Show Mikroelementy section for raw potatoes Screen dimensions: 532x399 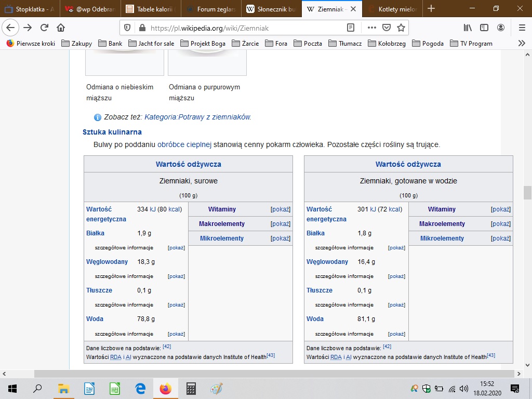point(281,238)
